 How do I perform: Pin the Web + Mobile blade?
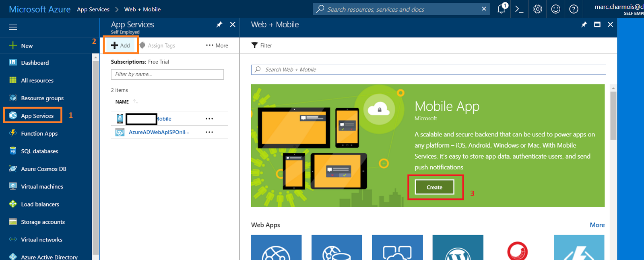(x=584, y=25)
